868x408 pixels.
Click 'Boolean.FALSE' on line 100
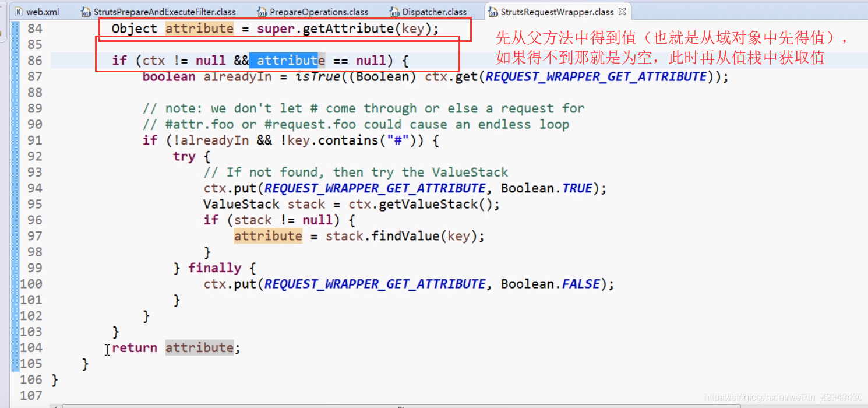click(x=551, y=284)
